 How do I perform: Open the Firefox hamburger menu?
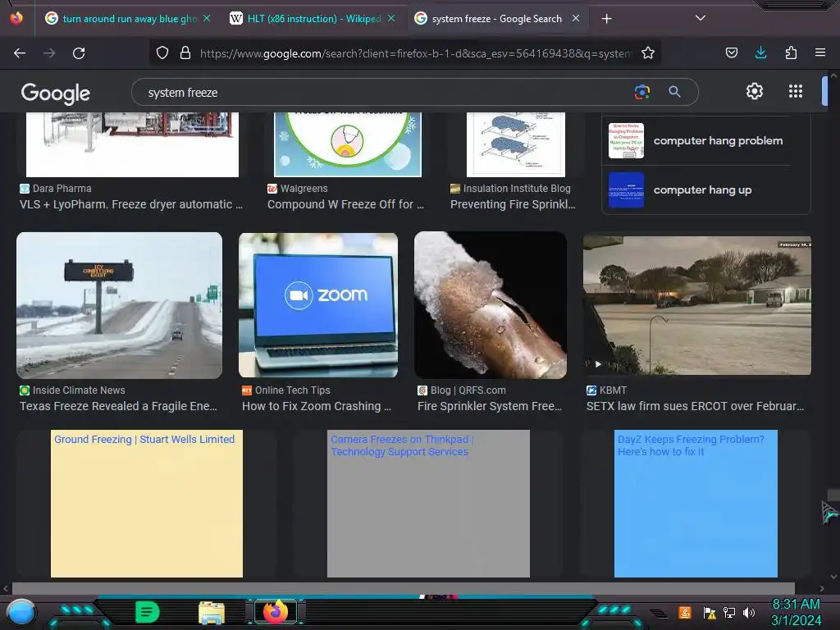[x=820, y=52]
